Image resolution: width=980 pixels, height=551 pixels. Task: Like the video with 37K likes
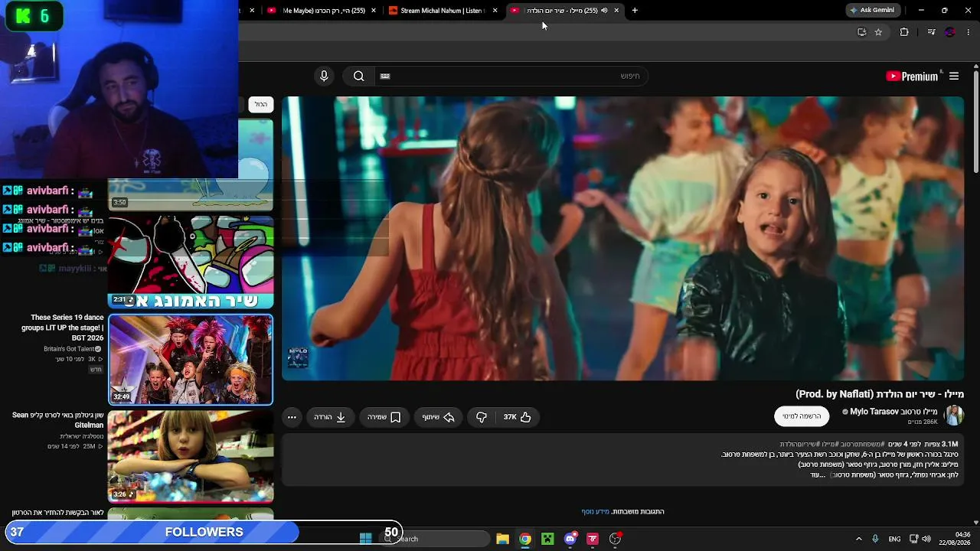pyautogui.click(x=518, y=417)
